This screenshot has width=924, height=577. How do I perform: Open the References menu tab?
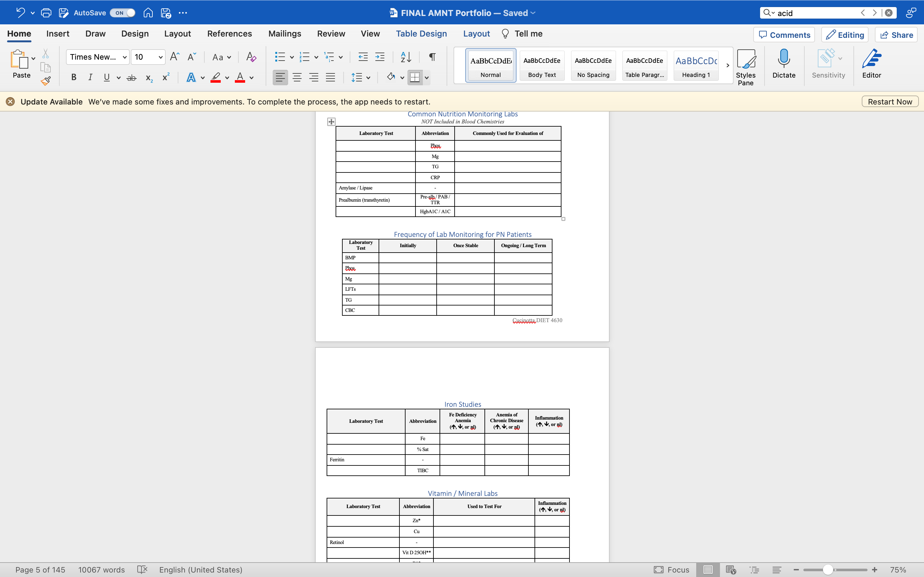point(229,33)
